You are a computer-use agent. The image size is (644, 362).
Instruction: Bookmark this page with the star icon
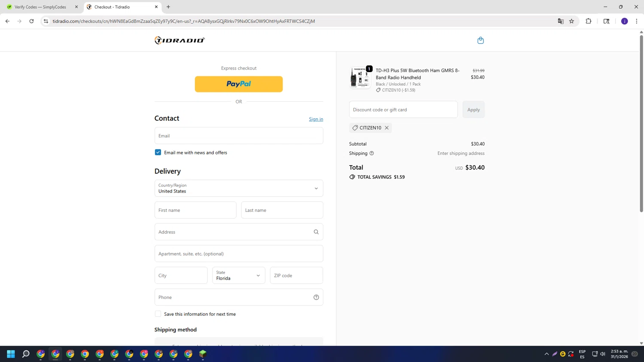click(572, 21)
